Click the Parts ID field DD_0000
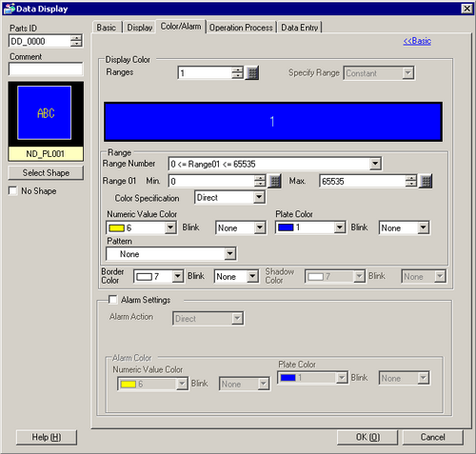This screenshot has width=476, height=454. pos(39,41)
